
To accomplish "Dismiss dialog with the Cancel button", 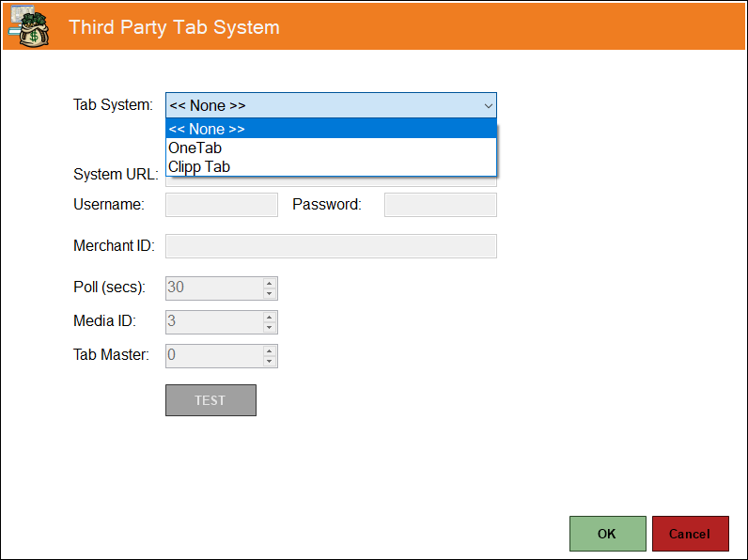I will click(x=691, y=534).
